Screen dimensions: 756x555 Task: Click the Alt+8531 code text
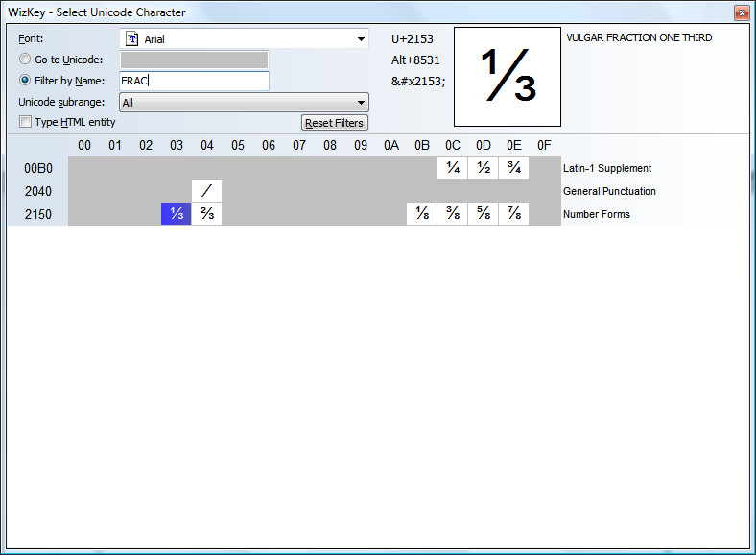(x=415, y=60)
